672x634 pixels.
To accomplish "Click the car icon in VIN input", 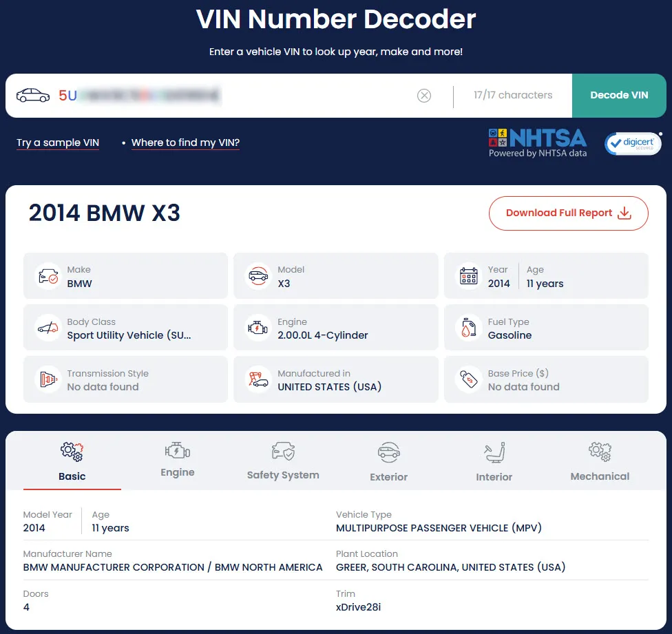I will [x=33, y=95].
